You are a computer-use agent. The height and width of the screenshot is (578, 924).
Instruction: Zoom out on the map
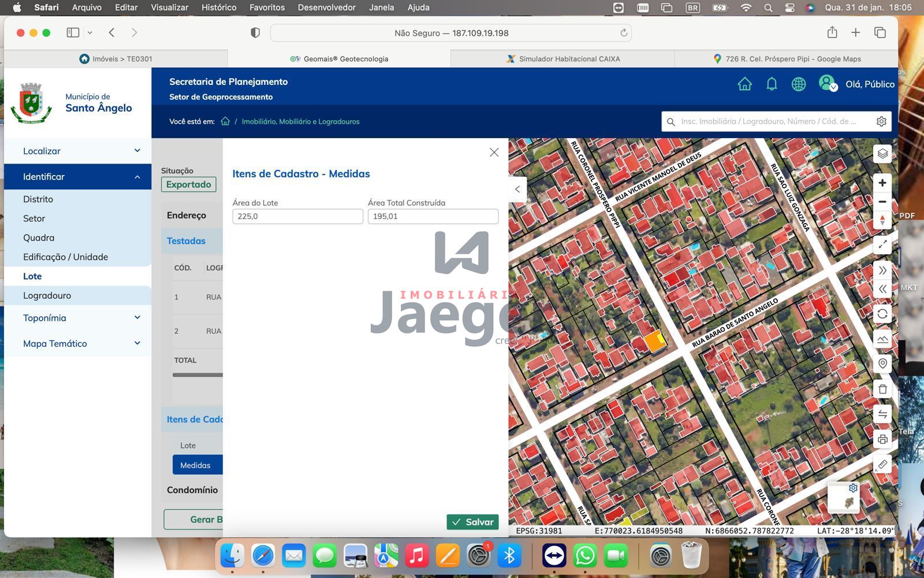click(882, 202)
